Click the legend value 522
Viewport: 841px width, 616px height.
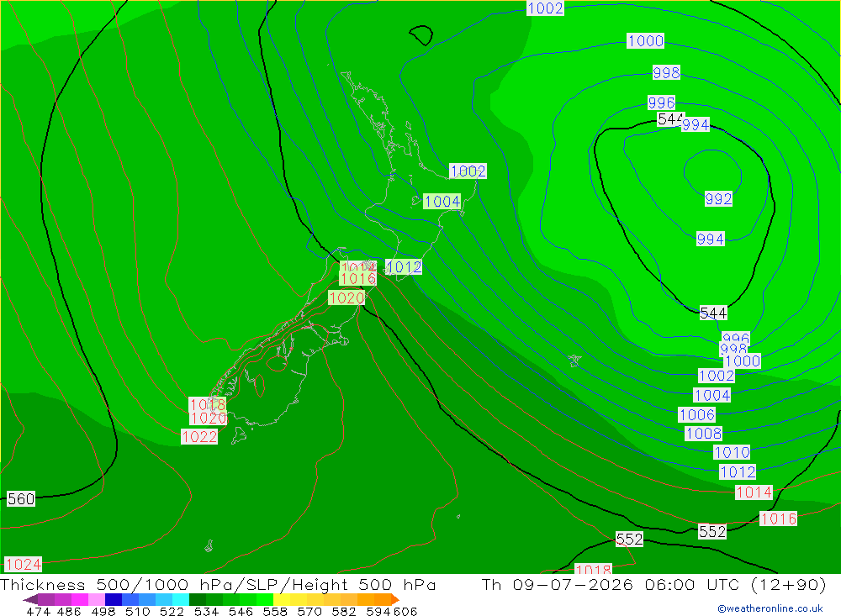[172, 611]
